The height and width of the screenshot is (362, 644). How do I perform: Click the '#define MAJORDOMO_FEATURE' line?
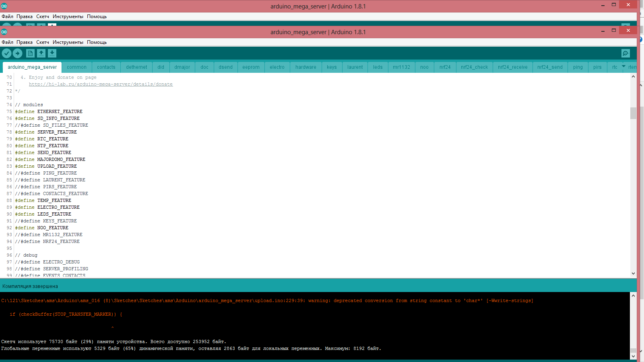tap(50, 159)
